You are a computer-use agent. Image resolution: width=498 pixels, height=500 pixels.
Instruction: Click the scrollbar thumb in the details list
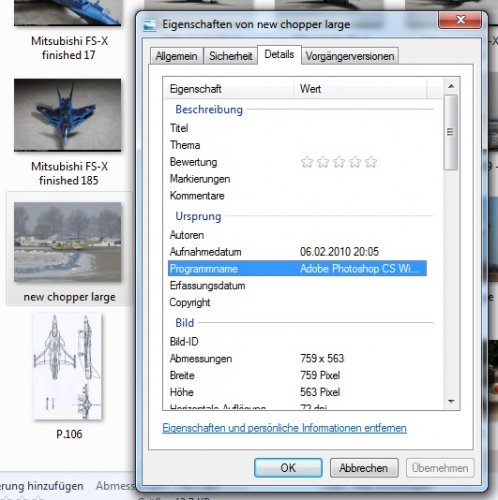click(x=451, y=133)
